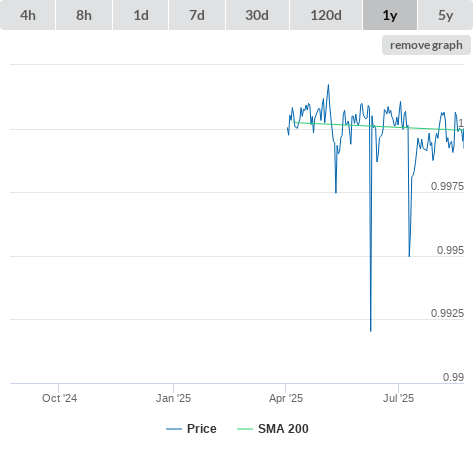Image resolution: width=474 pixels, height=455 pixels.
Task: Switch to the 5y range tab
Action: pos(446,15)
